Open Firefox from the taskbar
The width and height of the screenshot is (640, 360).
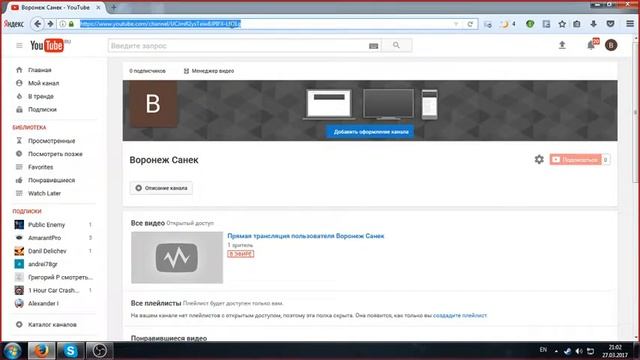click(x=41, y=351)
